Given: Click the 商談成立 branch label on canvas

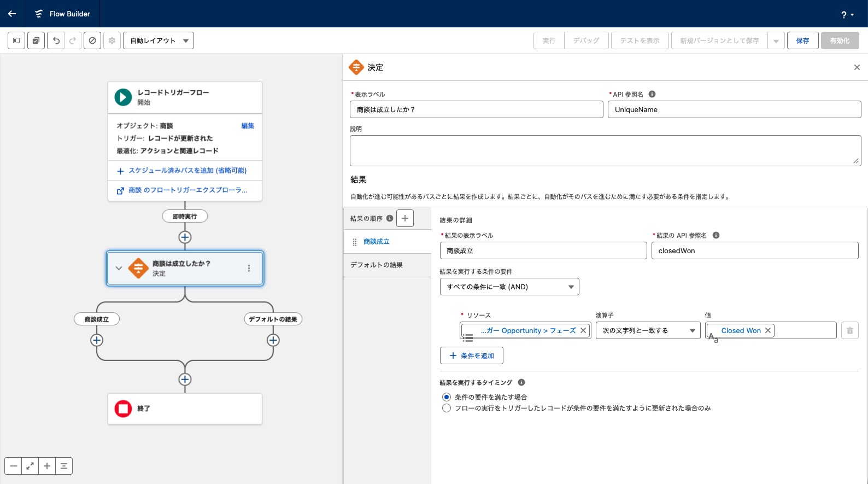Looking at the screenshot, I should [x=97, y=319].
